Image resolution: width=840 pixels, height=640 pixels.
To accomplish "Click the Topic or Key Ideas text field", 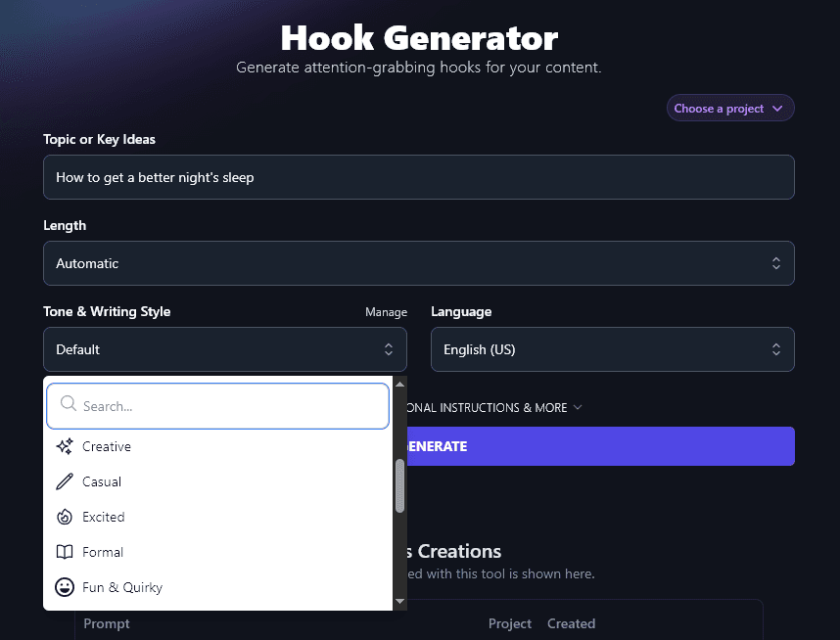I will 419,177.
